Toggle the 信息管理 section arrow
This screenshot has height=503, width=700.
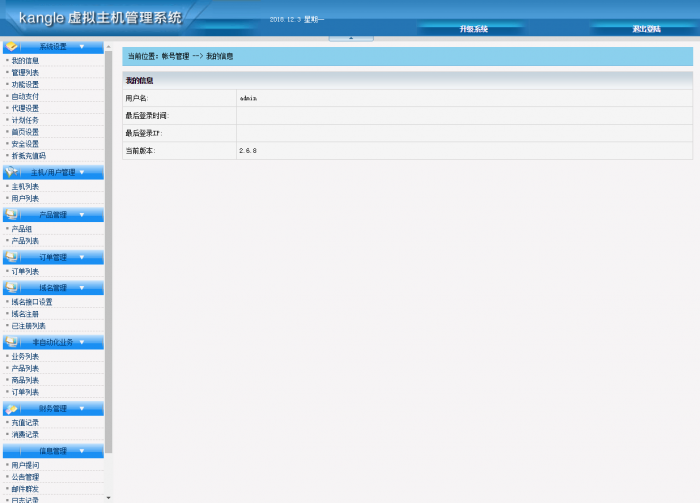coord(81,451)
